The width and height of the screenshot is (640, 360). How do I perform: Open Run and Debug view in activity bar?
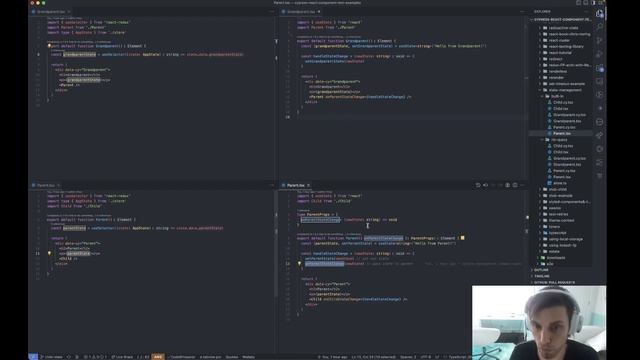tap(600, 54)
